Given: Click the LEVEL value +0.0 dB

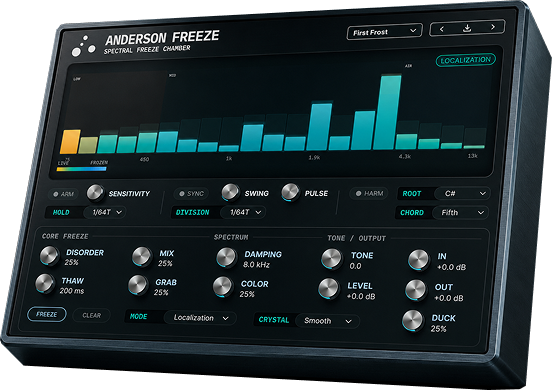Looking at the screenshot, I should point(361,296).
